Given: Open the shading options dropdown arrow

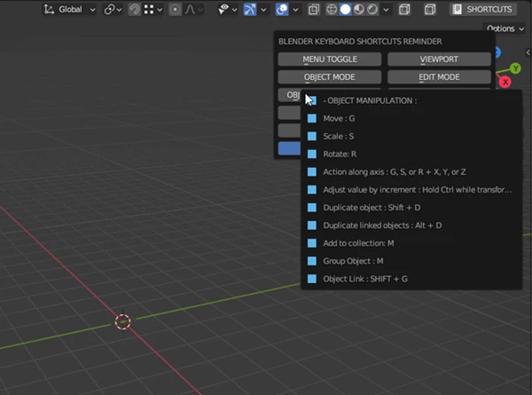Looking at the screenshot, I should pos(386,10).
